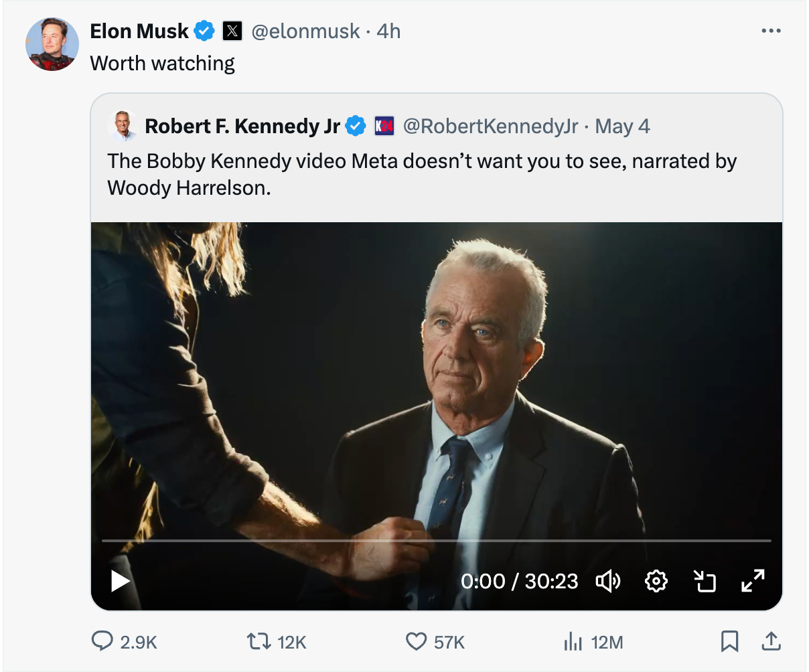
Task: Like the post with heart icon
Action: tap(416, 642)
